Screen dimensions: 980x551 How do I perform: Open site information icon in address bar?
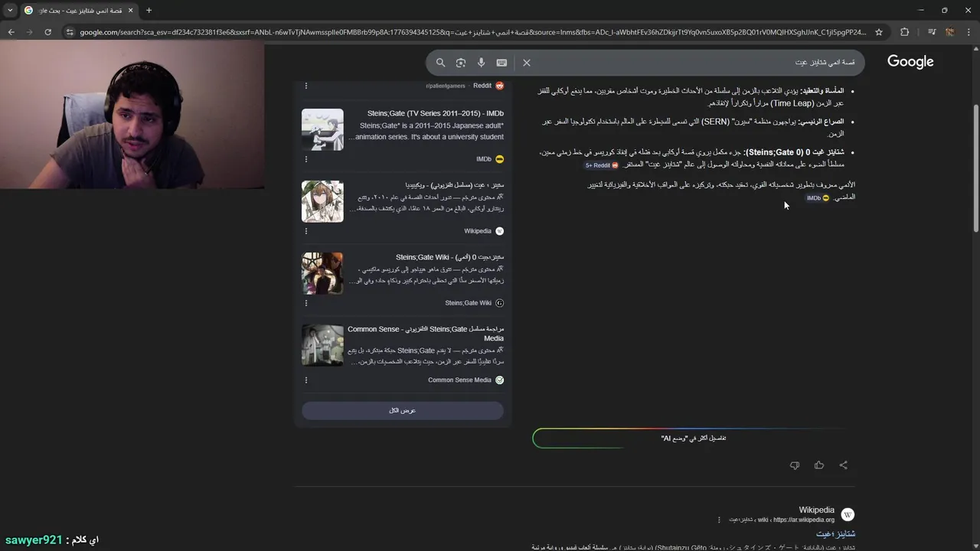coord(70,32)
